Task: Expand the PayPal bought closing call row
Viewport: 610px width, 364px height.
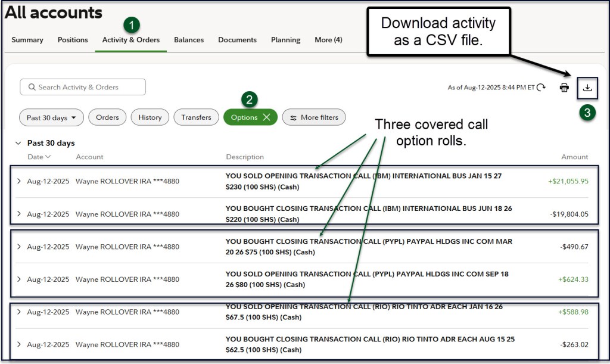Action: pyautogui.click(x=19, y=247)
